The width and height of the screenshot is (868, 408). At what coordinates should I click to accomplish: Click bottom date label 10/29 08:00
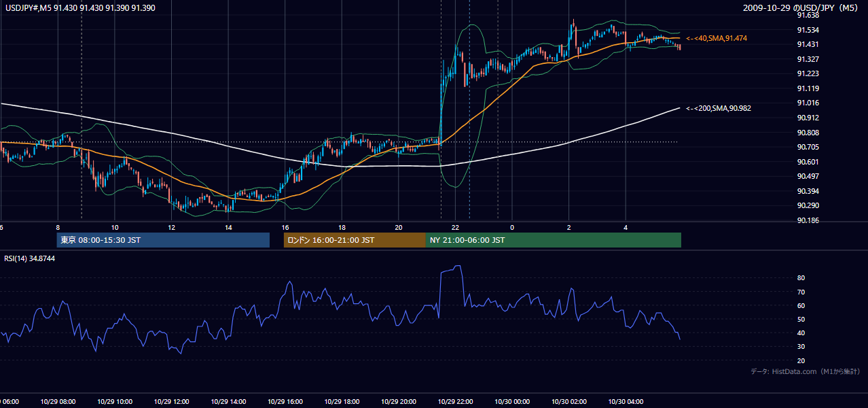(58, 402)
